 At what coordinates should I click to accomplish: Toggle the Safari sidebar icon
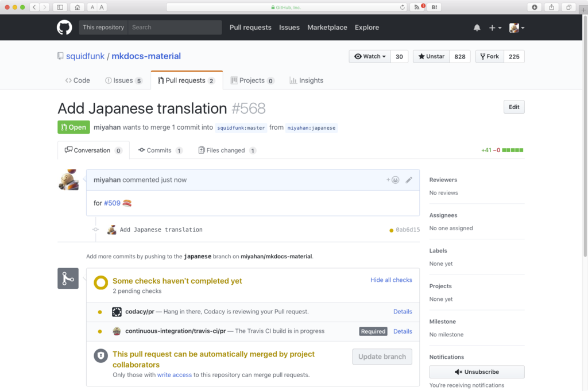60,7
